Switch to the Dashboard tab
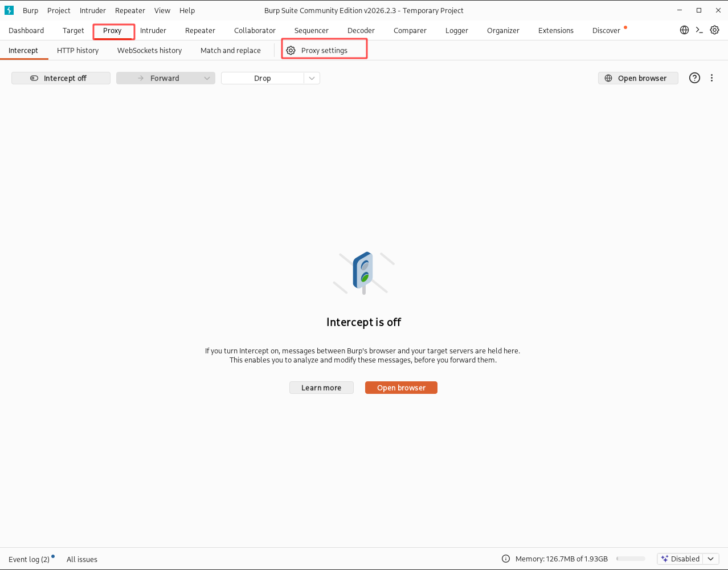Screen dimensions: 728x570 26,30
